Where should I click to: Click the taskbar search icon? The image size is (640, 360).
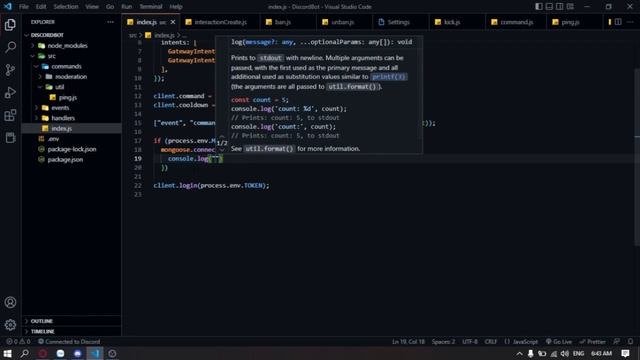25,353
